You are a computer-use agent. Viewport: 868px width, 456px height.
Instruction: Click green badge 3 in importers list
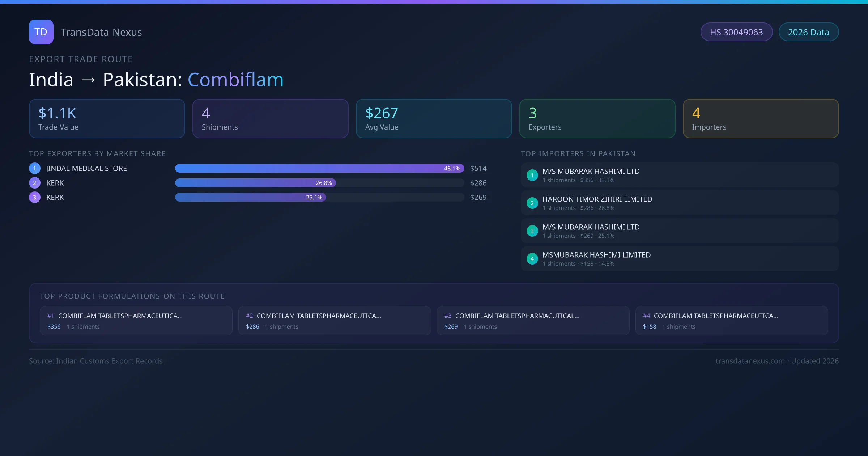click(x=532, y=231)
